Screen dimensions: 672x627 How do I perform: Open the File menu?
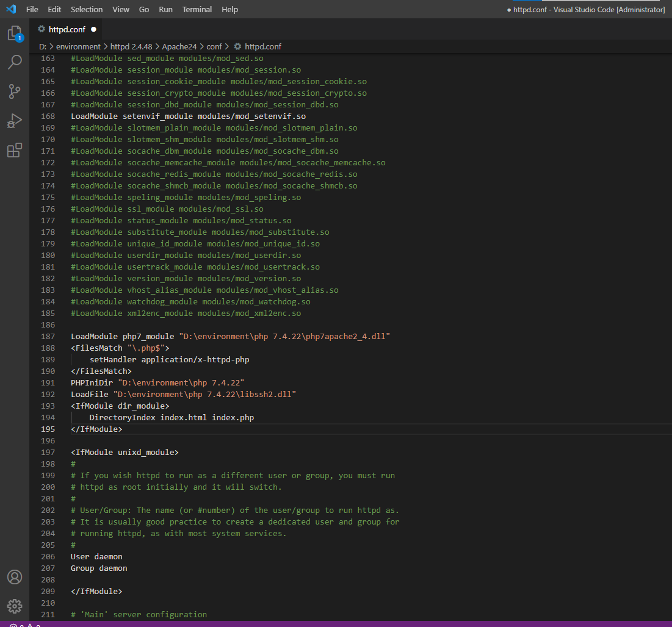(32, 9)
